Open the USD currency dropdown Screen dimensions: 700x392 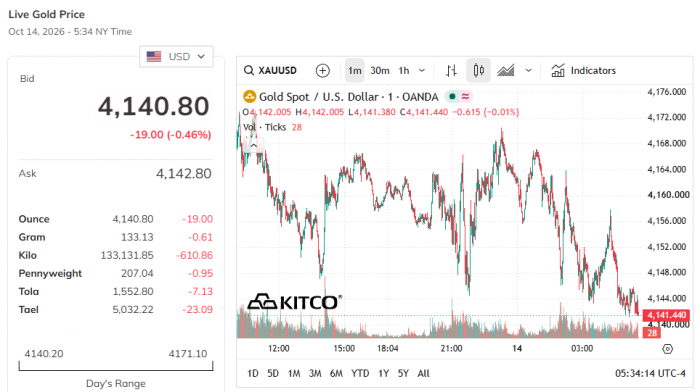click(x=176, y=57)
